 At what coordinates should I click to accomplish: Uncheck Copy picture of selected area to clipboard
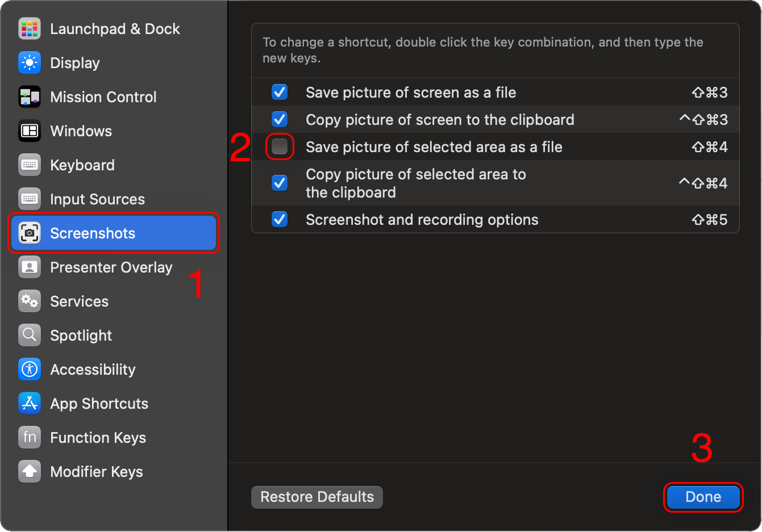(x=280, y=183)
